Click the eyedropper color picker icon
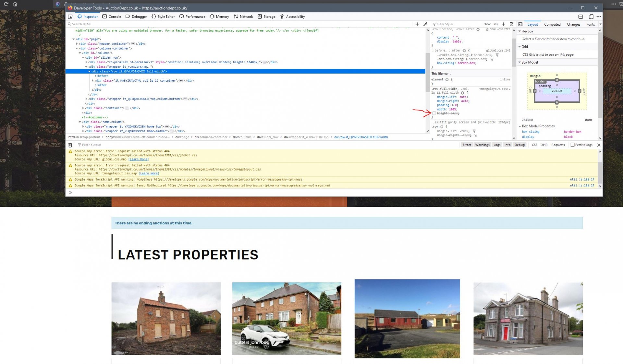The height and width of the screenshot is (364, 623). click(x=425, y=24)
